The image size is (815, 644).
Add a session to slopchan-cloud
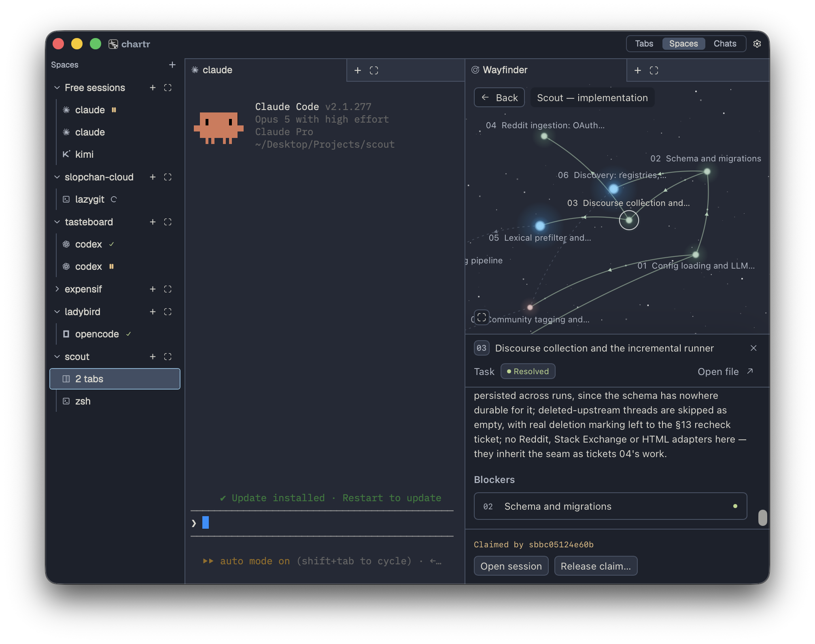point(153,177)
